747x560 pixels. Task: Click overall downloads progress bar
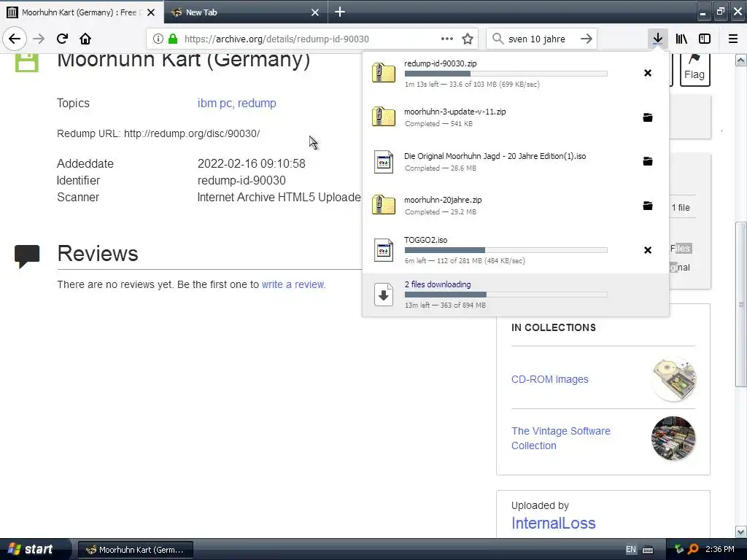click(x=506, y=295)
